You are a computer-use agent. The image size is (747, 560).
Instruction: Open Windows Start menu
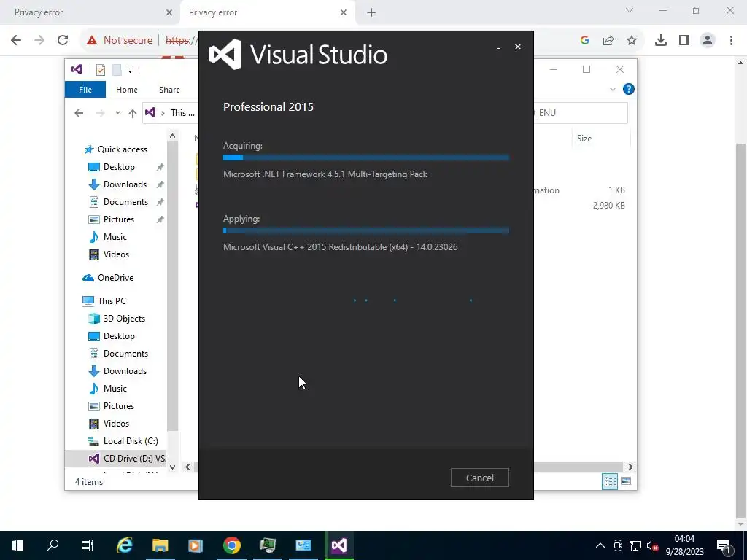coord(18,545)
